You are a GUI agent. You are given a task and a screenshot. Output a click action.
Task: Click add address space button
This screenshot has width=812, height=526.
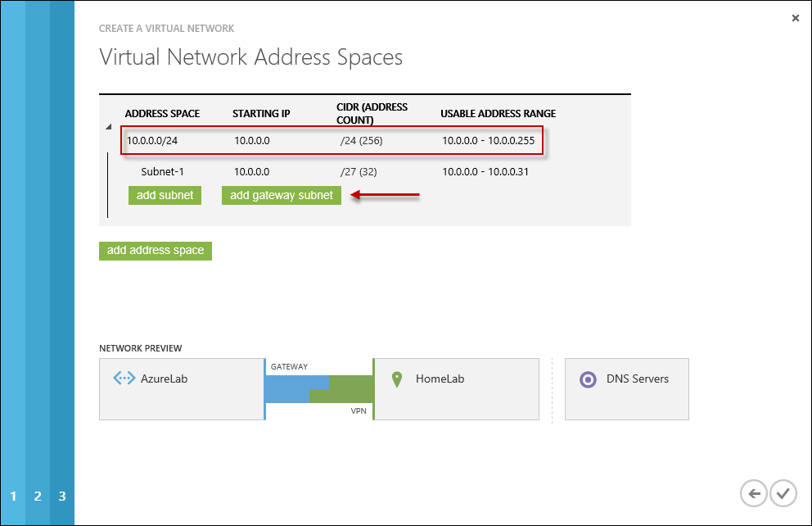coord(156,250)
